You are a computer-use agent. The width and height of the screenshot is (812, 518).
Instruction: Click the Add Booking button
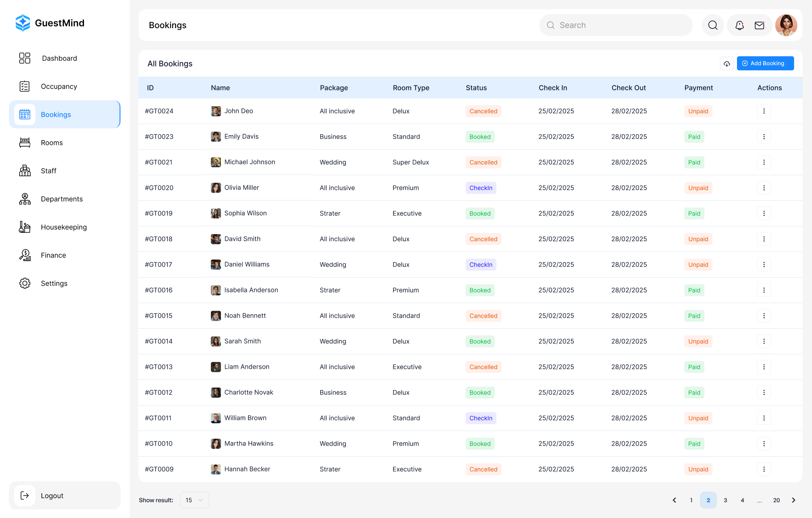(765, 63)
